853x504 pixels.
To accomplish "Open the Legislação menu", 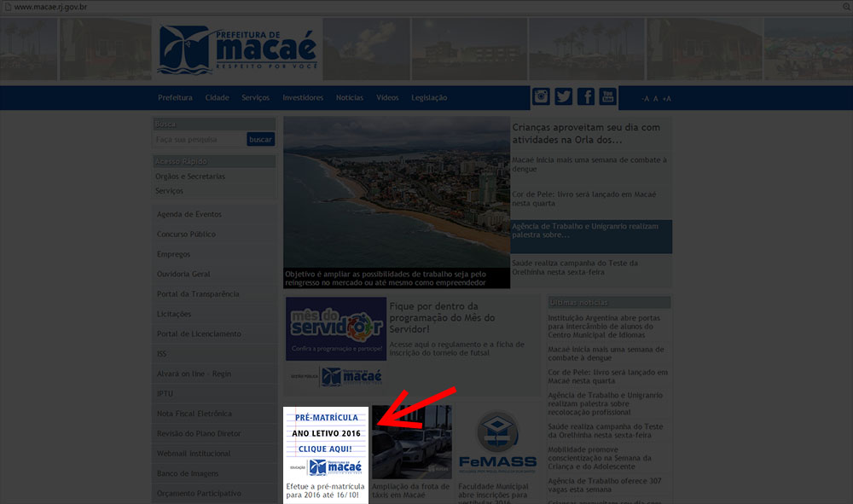I will 429,98.
